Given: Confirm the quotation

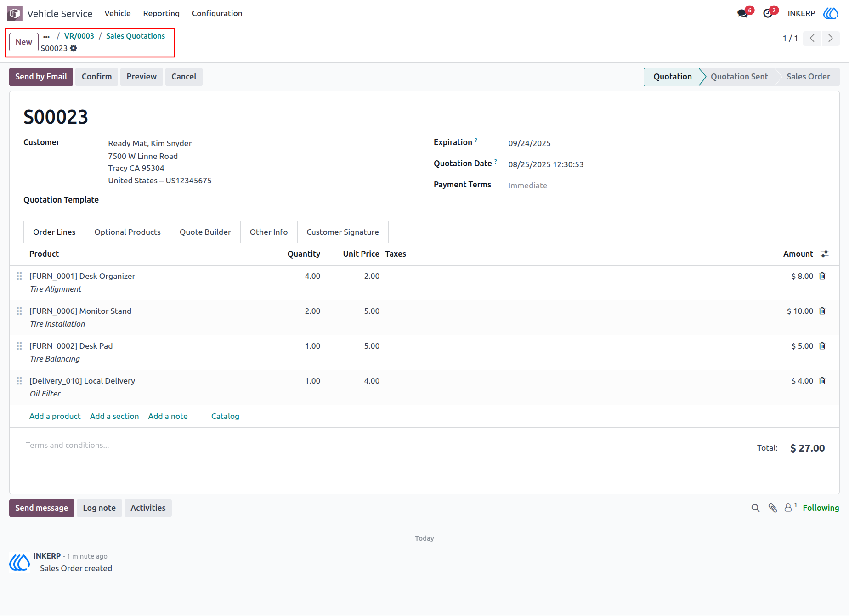Looking at the screenshot, I should click(x=96, y=77).
